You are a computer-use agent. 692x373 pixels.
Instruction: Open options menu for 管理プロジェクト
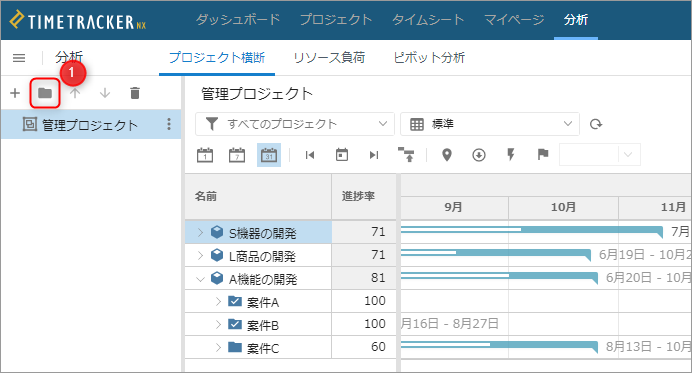click(x=169, y=124)
